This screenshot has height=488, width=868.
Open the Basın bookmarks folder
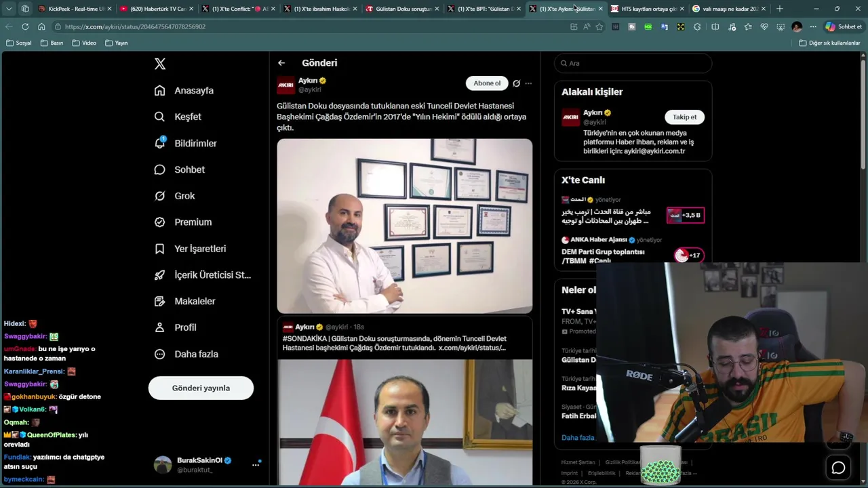click(x=52, y=43)
